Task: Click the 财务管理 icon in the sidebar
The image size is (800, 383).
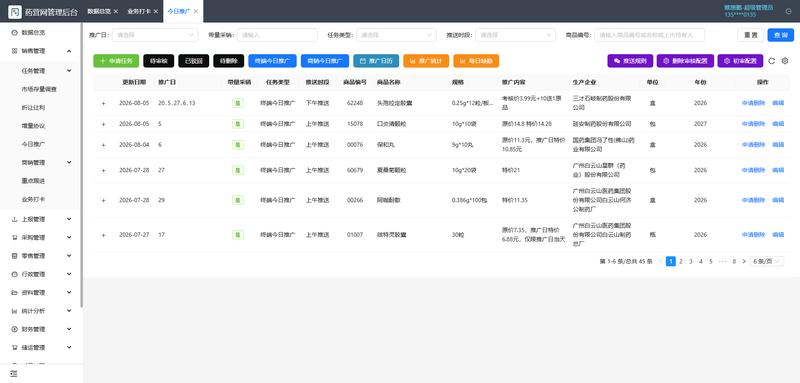Action: click(14, 329)
